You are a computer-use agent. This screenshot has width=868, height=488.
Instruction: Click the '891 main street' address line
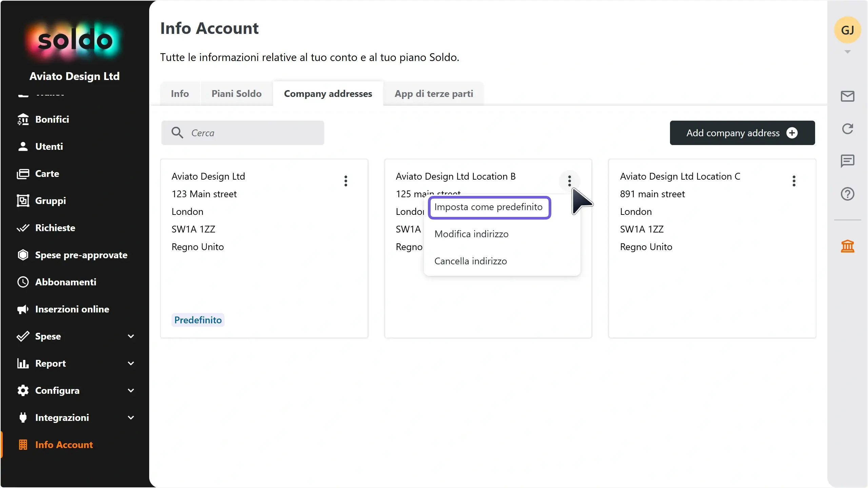pos(652,194)
